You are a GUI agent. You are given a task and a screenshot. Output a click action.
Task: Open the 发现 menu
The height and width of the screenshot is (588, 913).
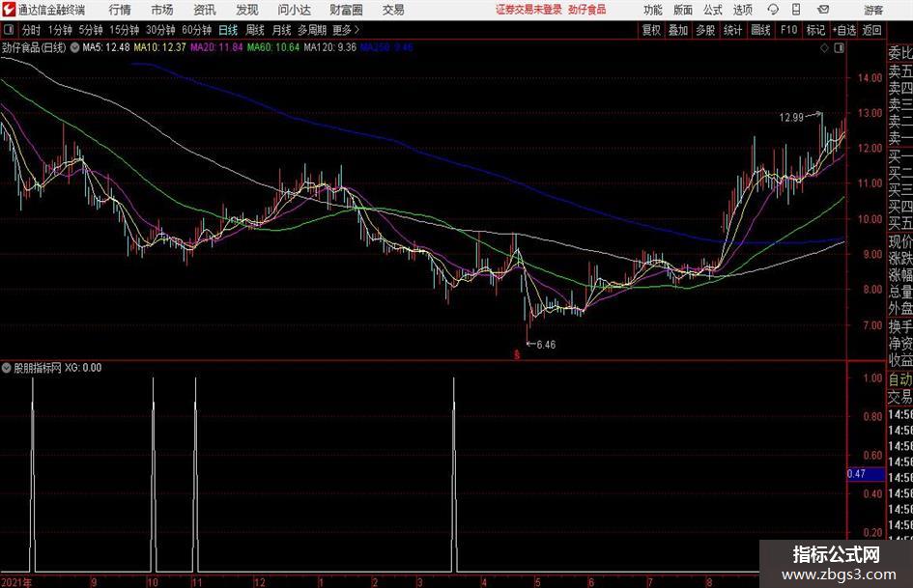(x=247, y=10)
